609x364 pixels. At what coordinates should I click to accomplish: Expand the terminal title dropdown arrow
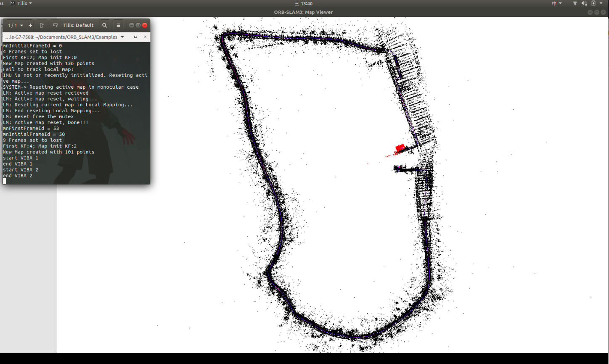coord(122,37)
